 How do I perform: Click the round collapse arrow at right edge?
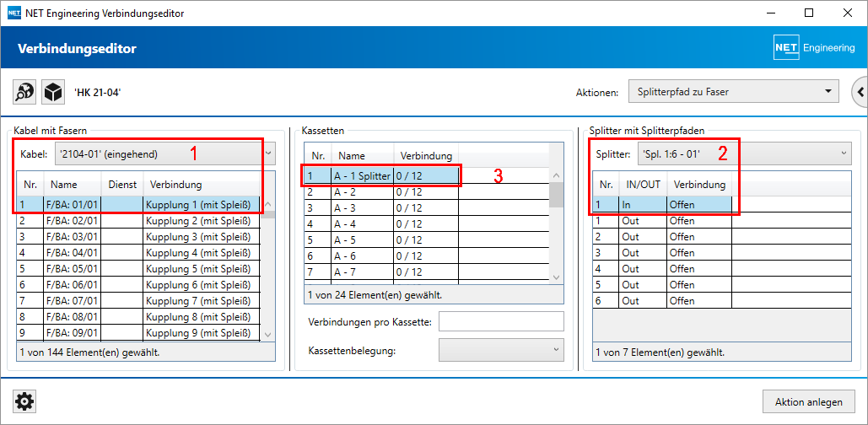point(860,92)
